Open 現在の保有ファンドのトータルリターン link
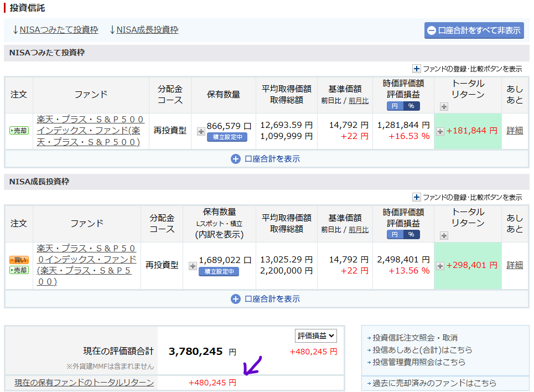Viewport: 534px width, 392px height. pos(84,383)
